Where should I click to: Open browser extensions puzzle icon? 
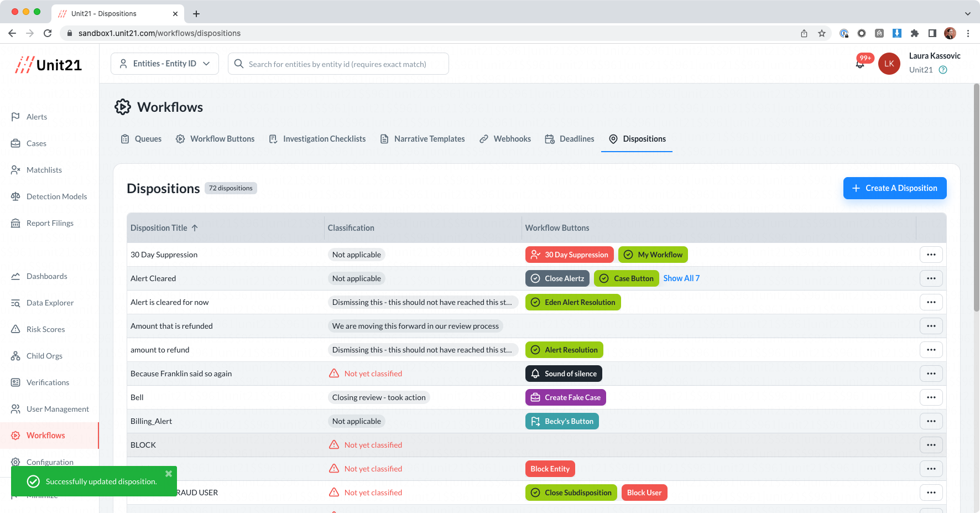pyautogui.click(x=915, y=33)
